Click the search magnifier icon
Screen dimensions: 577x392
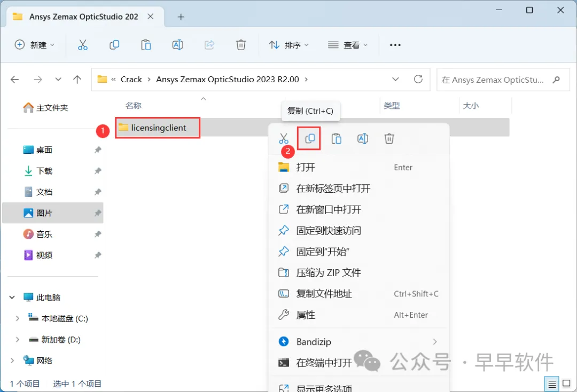point(556,80)
